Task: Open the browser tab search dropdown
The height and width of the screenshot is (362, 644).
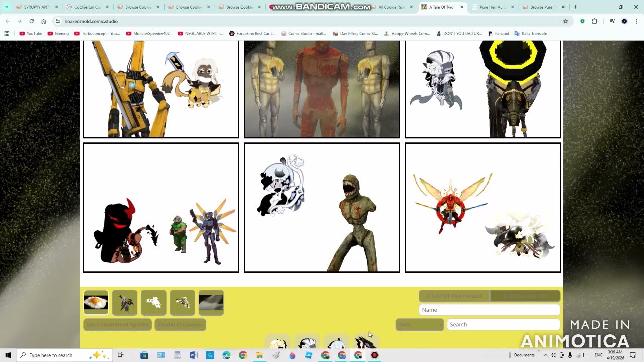Action: [7, 7]
